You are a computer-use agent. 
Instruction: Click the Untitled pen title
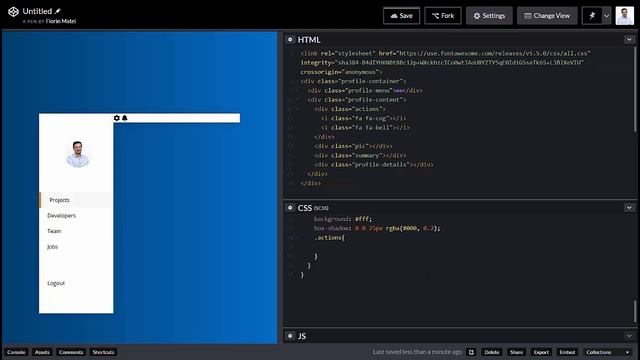37,11
